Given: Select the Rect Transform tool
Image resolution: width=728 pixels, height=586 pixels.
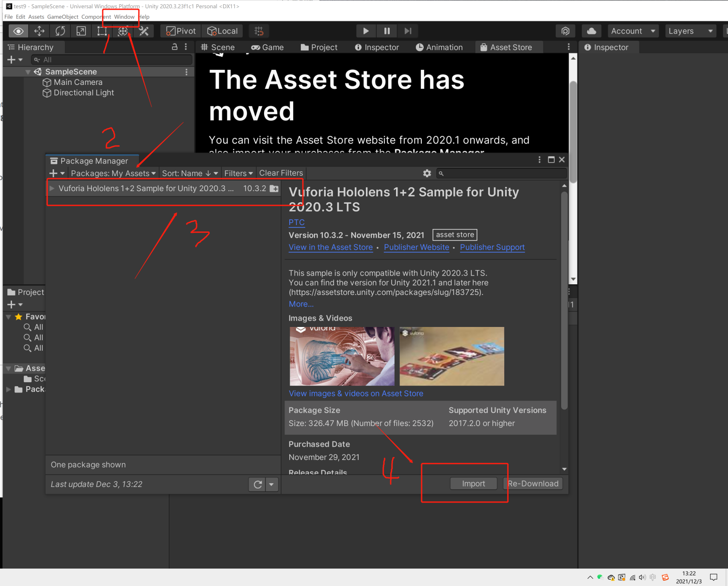Looking at the screenshot, I should click(102, 31).
